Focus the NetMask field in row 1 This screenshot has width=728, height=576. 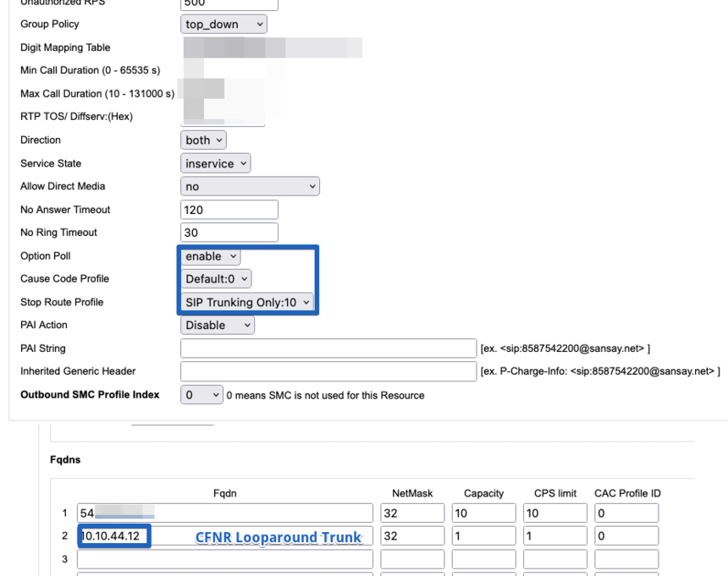(412, 513)
